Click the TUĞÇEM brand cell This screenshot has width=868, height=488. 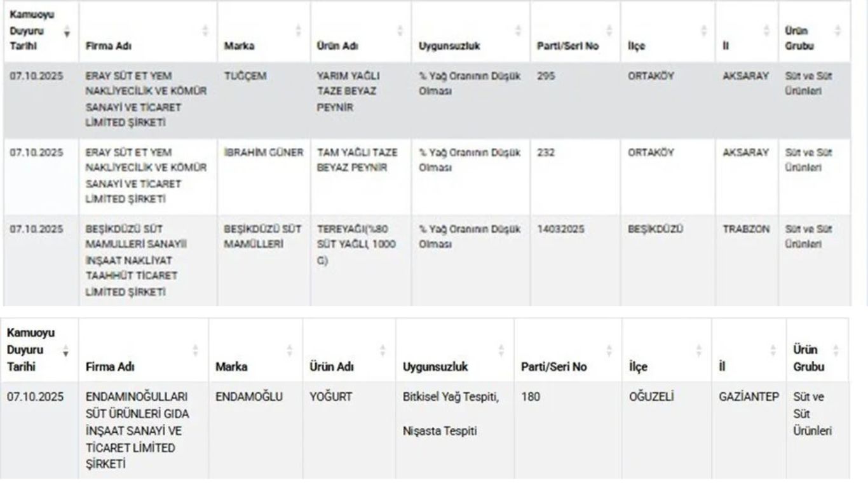[x=245, y=76]
